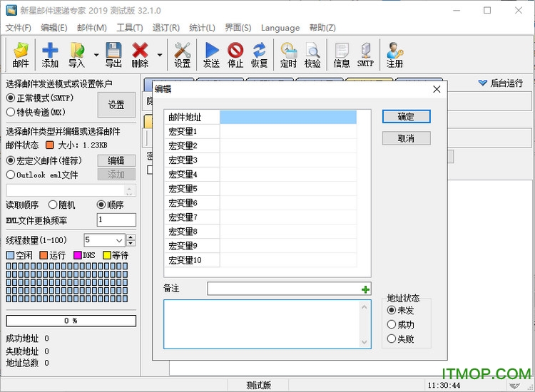
Task: Click the 确定 button in dialog
Action: point(406,116)
